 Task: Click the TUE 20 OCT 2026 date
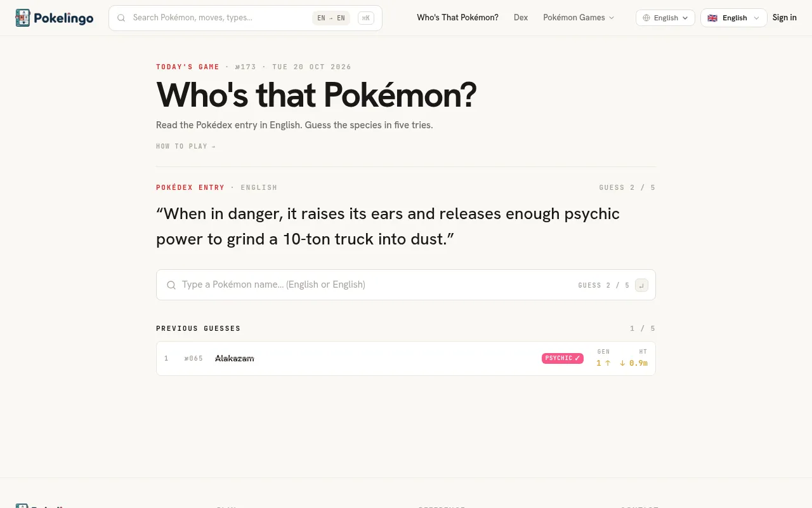point(311,67)
